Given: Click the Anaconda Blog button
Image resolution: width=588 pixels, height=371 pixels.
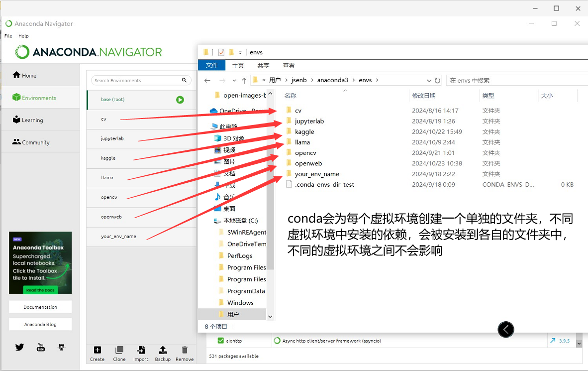Looking at the screenshot, I should [40, 324].
